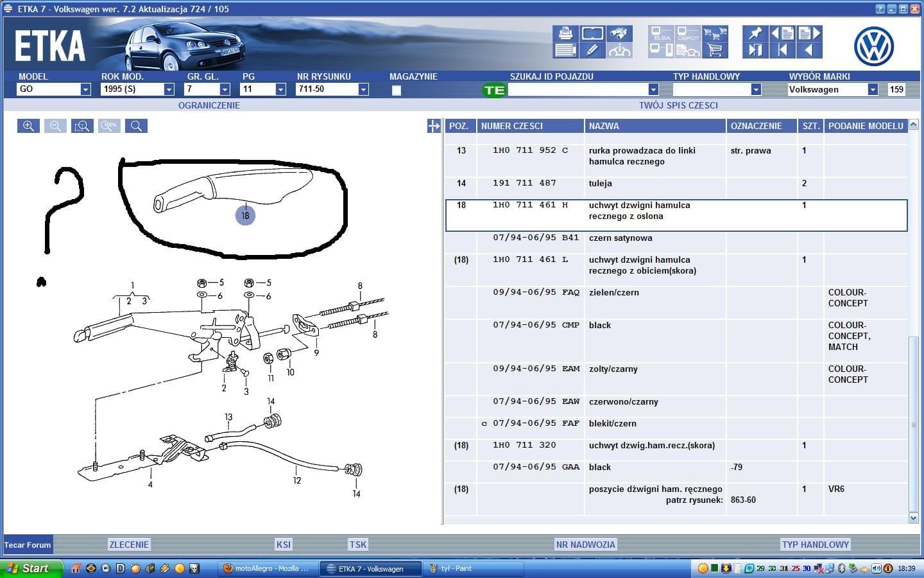Click the move-cross icon beside POZ. header
The width and height of the screenshot is (924, 578).
coord(434,126)
